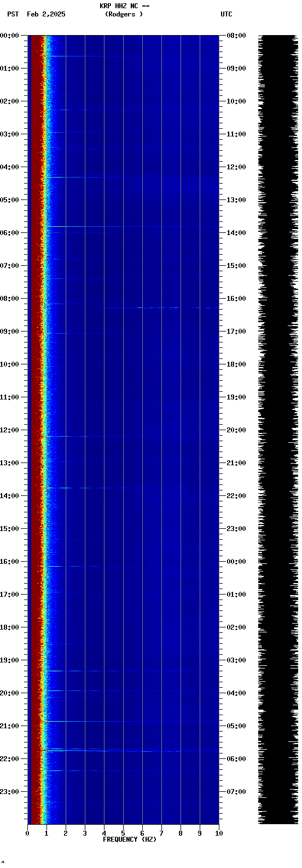Select the 00:00 label on the UTC axis

[236, 562]
